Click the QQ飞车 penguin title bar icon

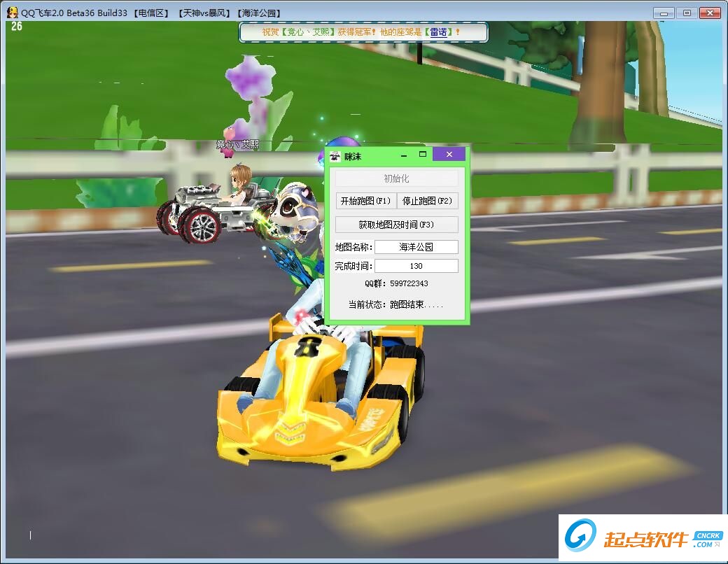coord(13,13)
